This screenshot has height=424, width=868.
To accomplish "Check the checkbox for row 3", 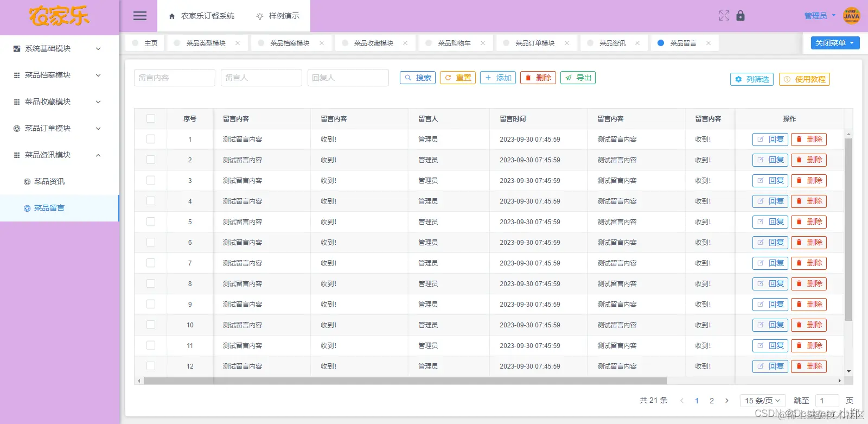I will 151,180.
